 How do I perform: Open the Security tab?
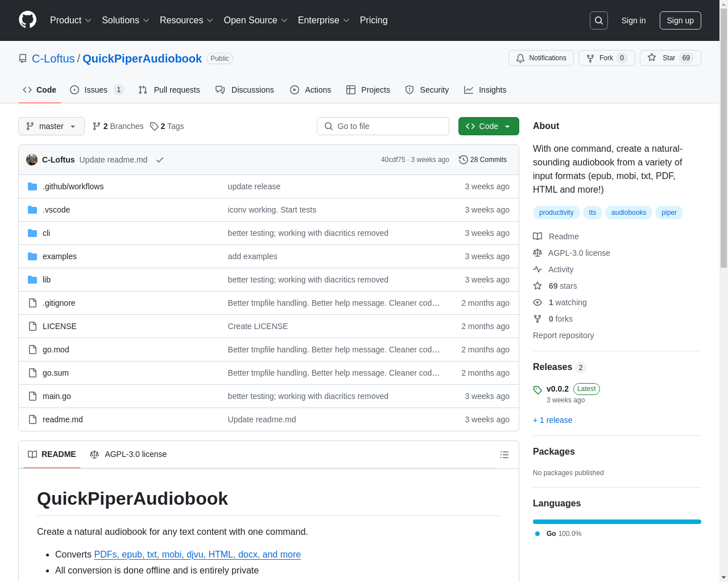(x=427, y=90)
